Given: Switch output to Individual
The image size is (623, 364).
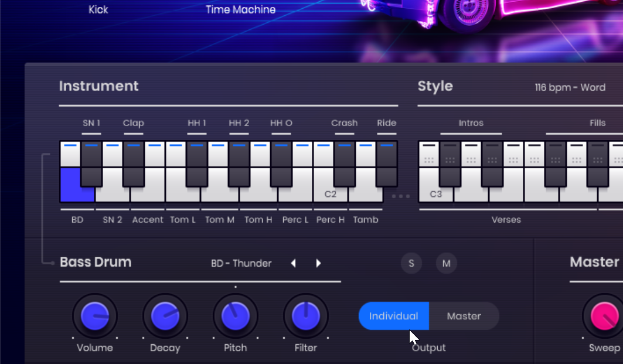Looking at the screenshot, I should pos(394,316).
